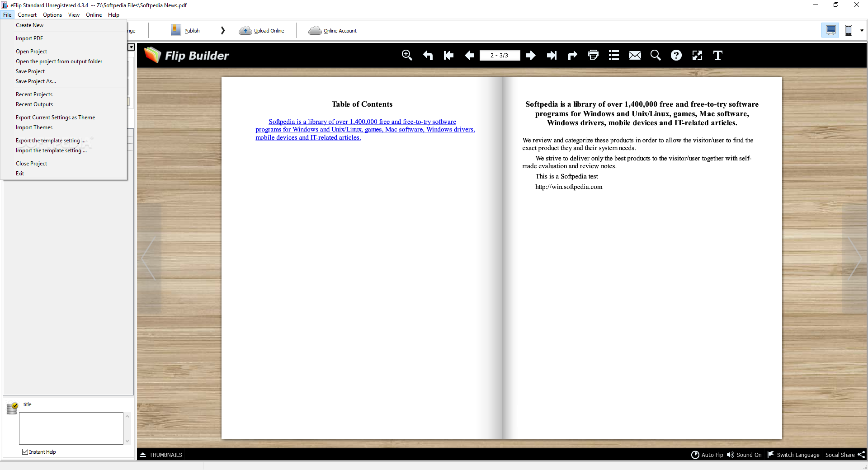The image size is (868, 470).
Task: Choose Recent Outputs entry
Action: [x=64, y=104]
